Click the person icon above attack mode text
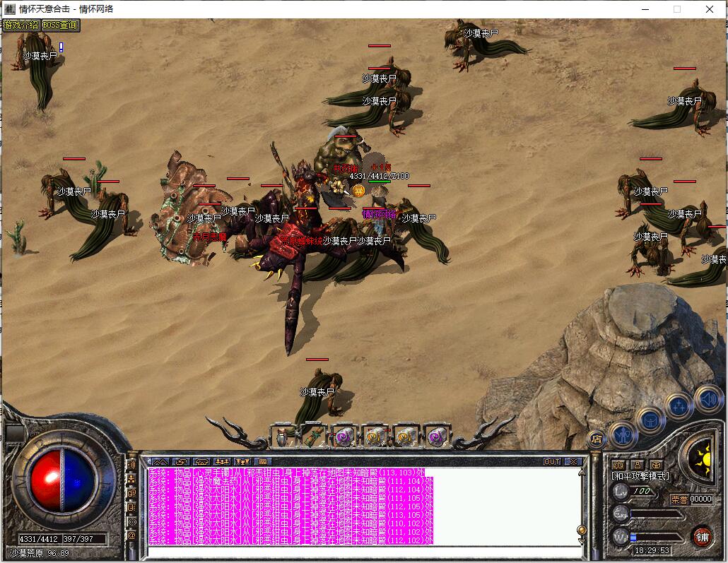 (x=638, y=465)
